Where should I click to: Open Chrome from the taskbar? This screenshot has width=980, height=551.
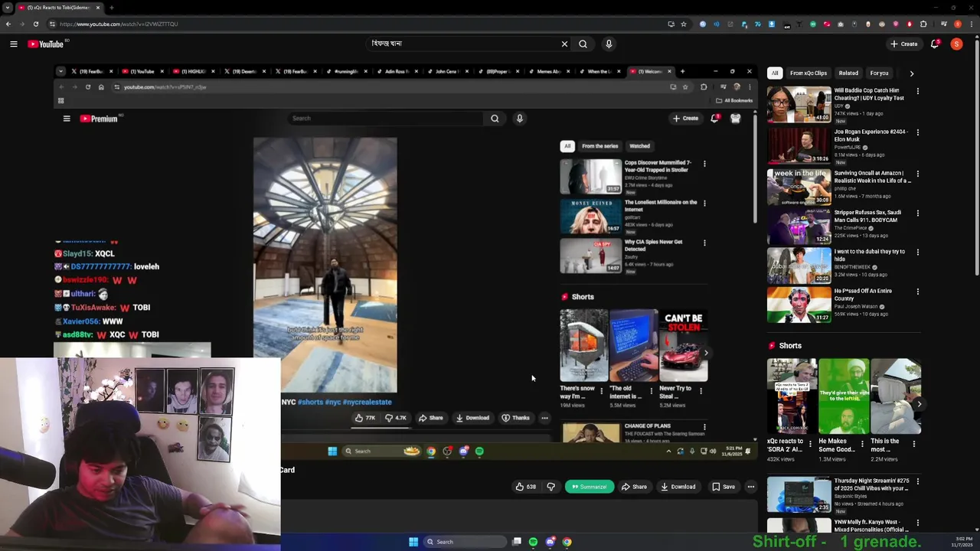[567, 542]
